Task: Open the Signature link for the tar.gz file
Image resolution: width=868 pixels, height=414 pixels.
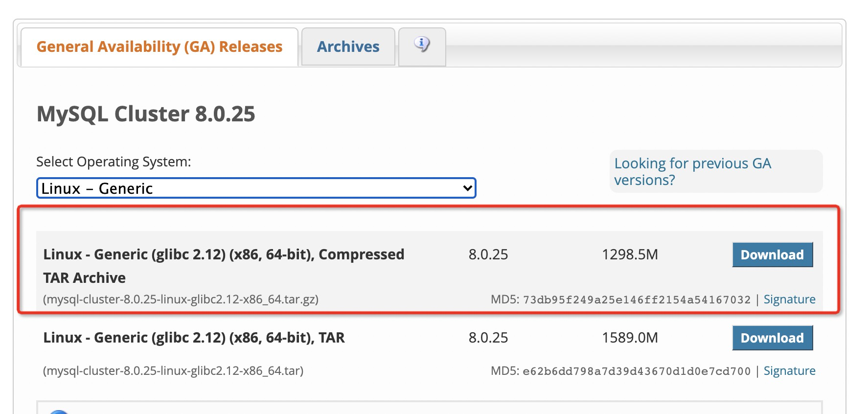Action: point(789,299)
